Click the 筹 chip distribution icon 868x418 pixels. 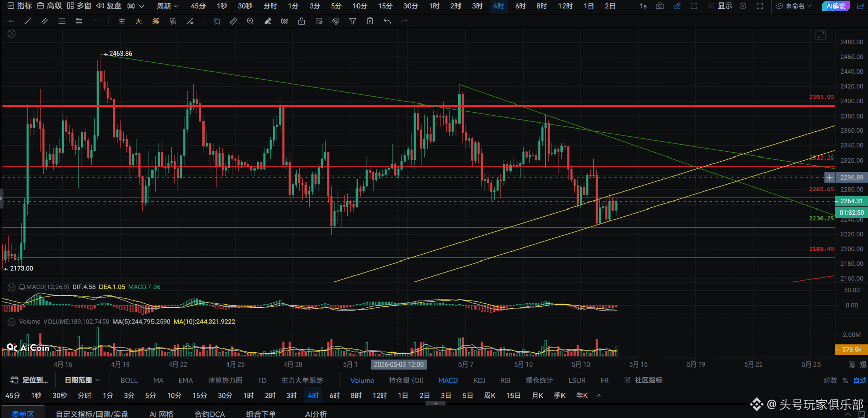pyautogui.click(x=156, y=21)
